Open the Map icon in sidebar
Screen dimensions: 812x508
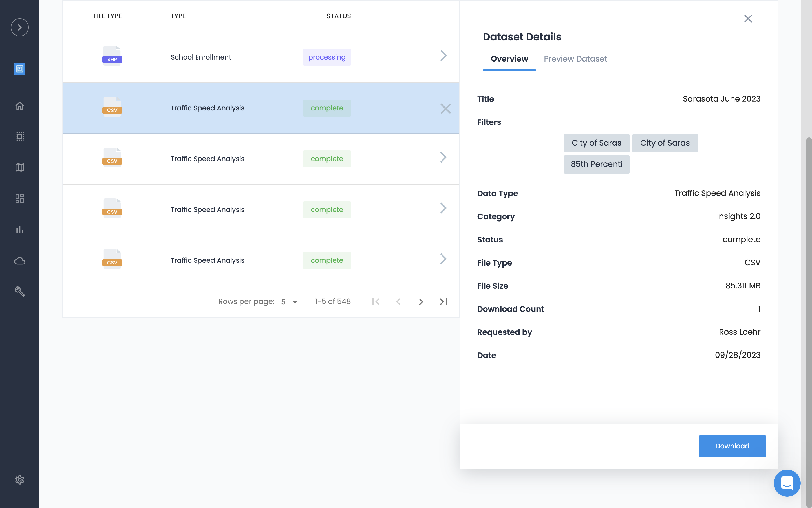(19, 167)
